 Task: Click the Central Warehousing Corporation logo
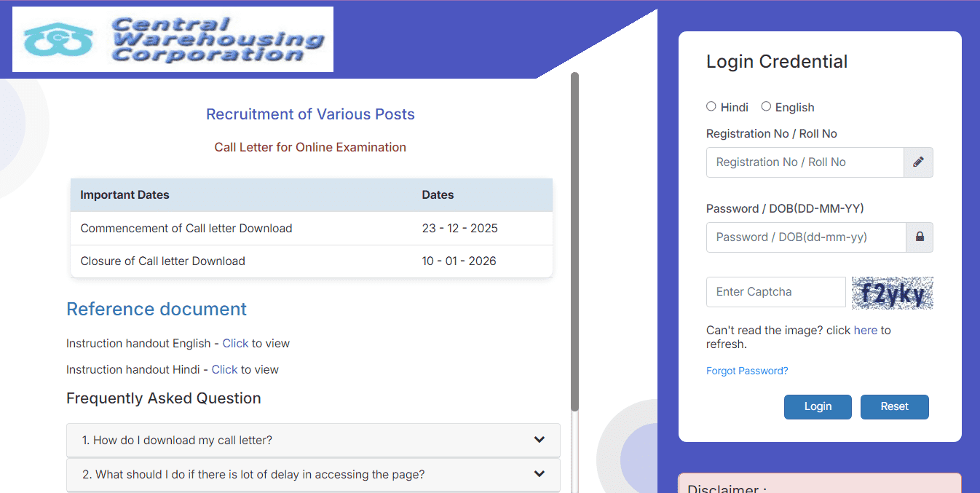pos(172,39)
